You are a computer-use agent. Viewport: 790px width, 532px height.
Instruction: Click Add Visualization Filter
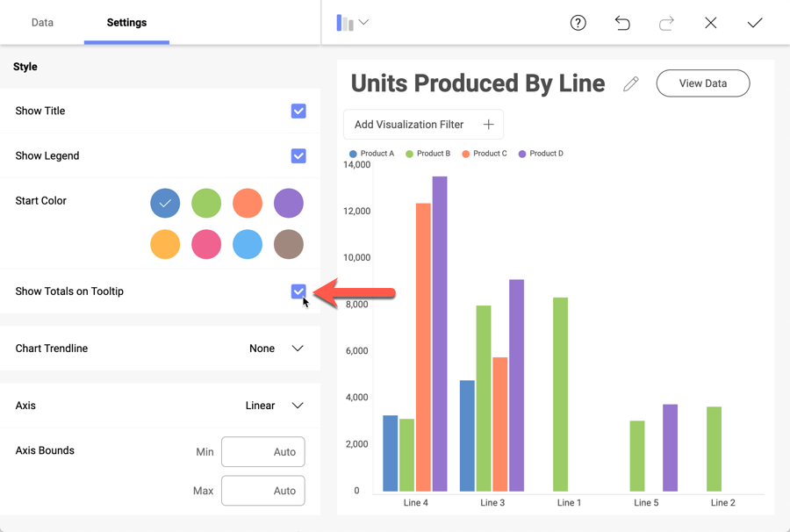click(409, 125)
